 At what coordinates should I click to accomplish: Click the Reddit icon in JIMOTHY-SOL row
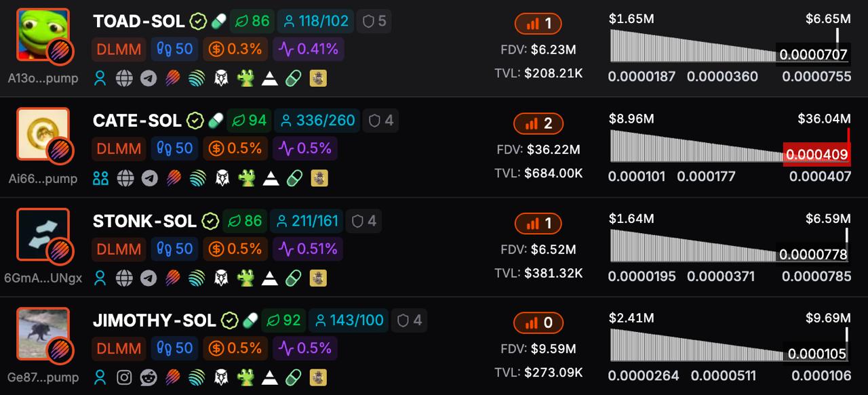149,377
